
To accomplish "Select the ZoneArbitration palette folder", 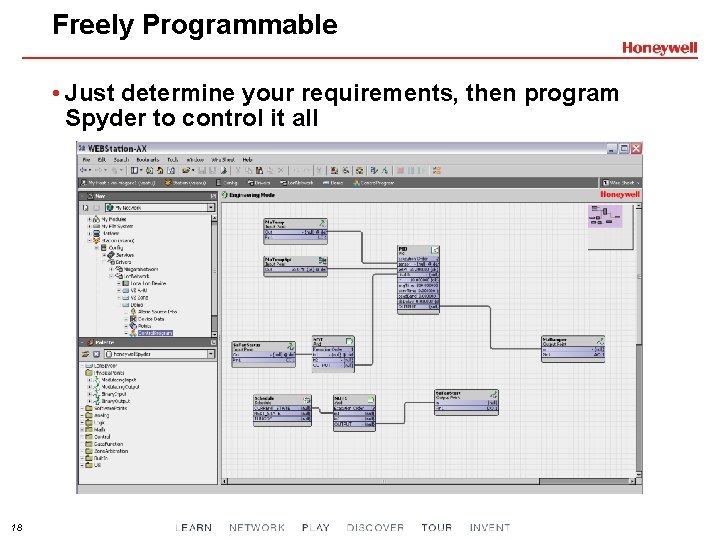I will pos(111,451).
